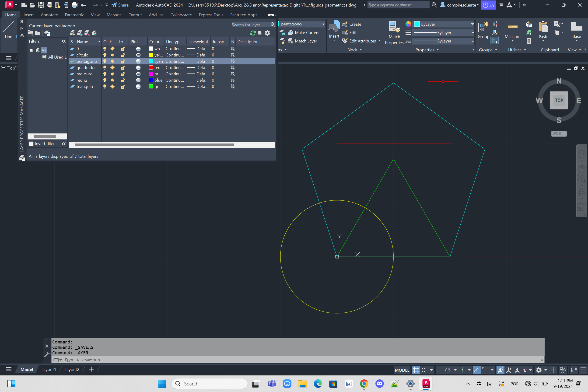This screenshot has height=392, width=588.
Task: Toggle Object Snap Tracking in status bar
Action: point(476,370)
